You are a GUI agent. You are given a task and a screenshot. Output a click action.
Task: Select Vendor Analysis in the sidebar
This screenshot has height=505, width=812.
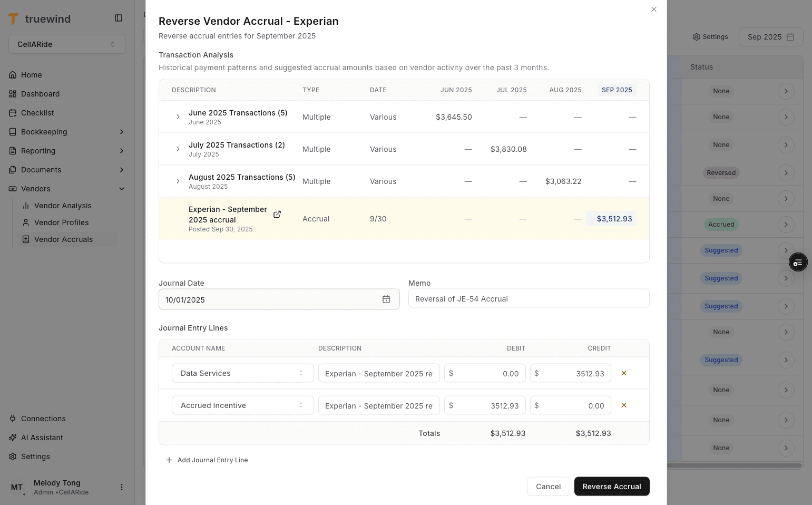click(x=67, y=206)
